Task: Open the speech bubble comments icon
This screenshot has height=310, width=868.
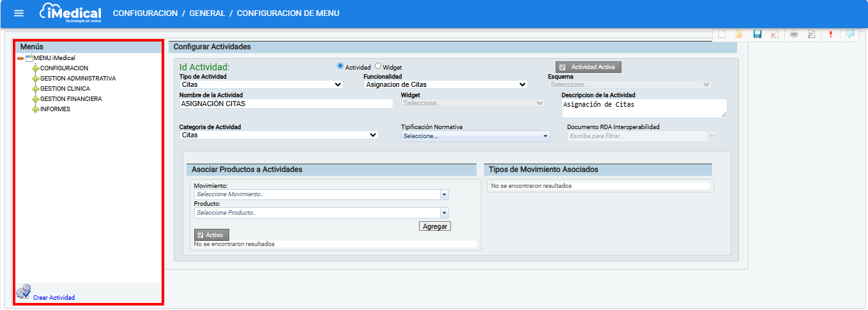Action: pyautogui.click(x=849, y=35)
